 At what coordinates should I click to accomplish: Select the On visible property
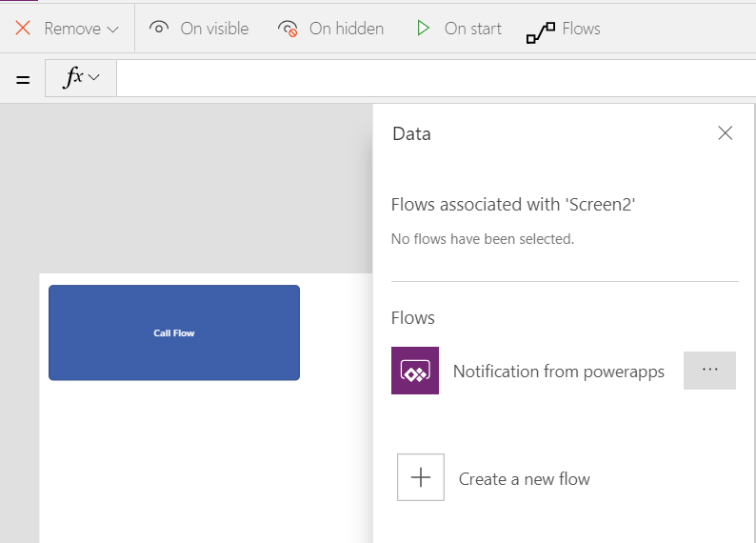coord(199,29)
